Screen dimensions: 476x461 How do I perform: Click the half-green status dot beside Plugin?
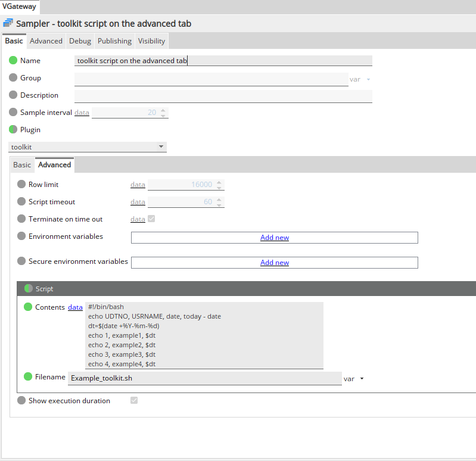(x=13, y=130)
